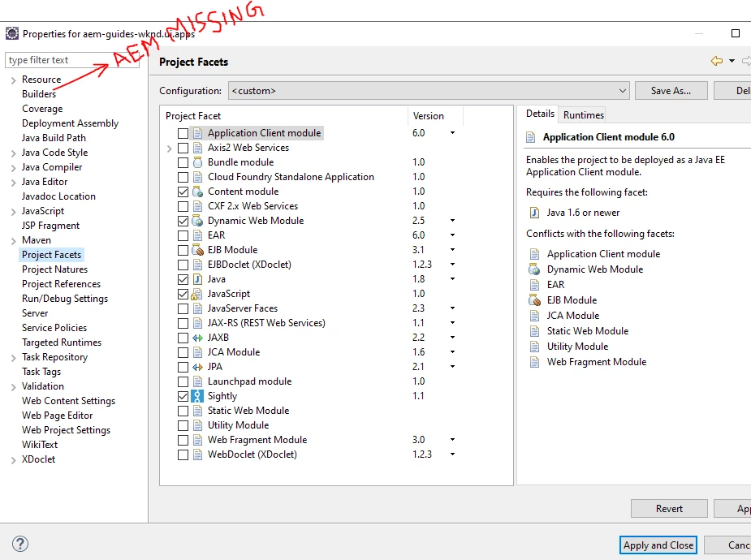751x560 pixels.
Task: Expand the Resource tree node
Action: coord(14,80)
